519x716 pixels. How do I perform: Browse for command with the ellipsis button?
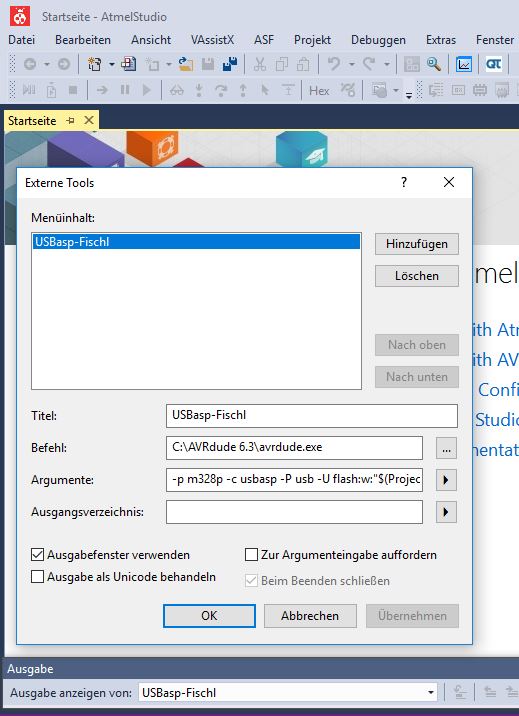click(x=446, y=448)
